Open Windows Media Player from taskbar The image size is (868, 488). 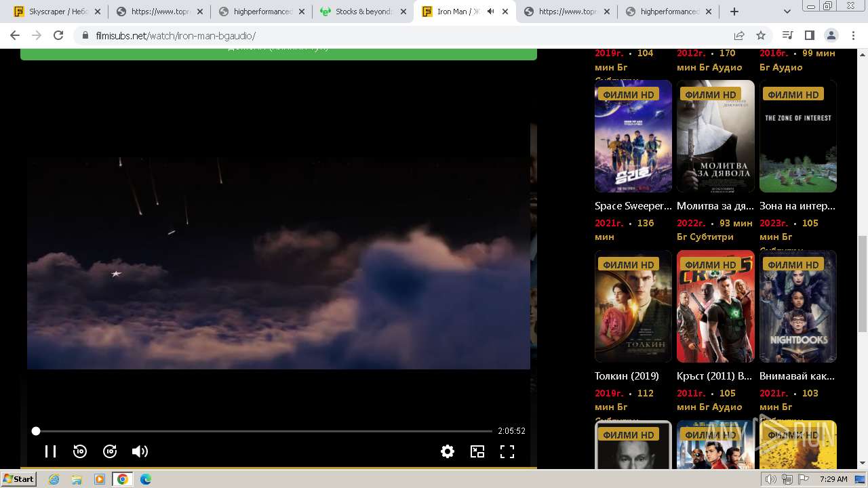100,479
